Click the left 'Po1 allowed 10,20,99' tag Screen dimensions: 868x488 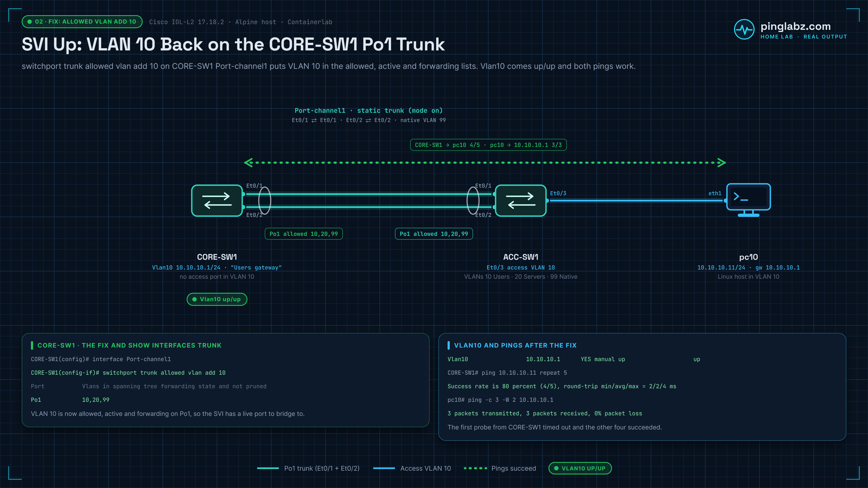304,234
